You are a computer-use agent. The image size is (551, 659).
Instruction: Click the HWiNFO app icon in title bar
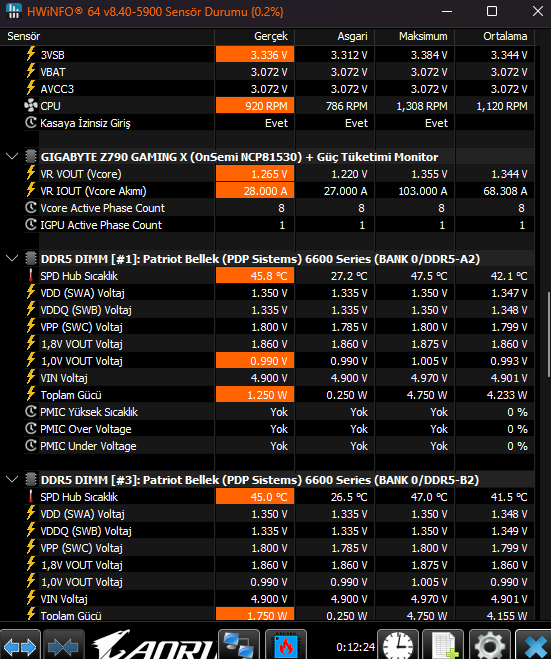click(13, 11)
